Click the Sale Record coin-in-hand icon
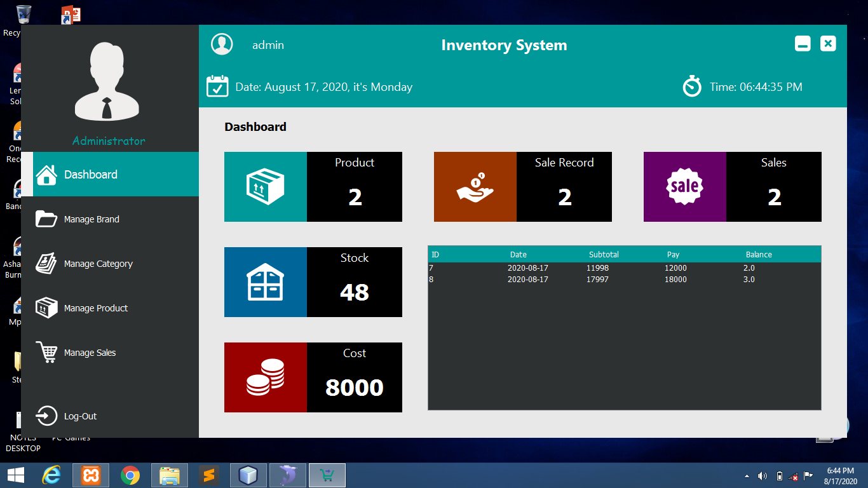868x488 pixels. click(475, 186)
